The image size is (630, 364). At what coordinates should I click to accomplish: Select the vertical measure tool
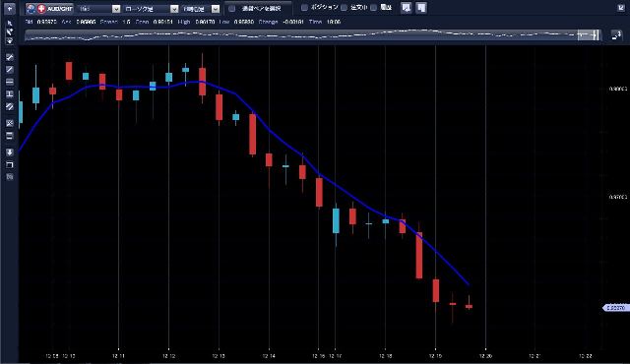coord(10,94)
